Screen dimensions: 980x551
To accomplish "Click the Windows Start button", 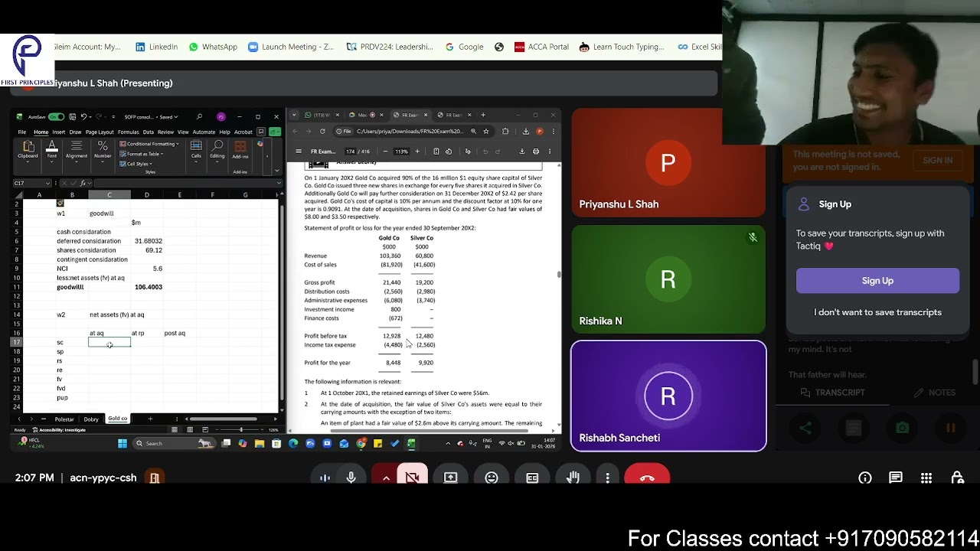I will pos(122,443).
